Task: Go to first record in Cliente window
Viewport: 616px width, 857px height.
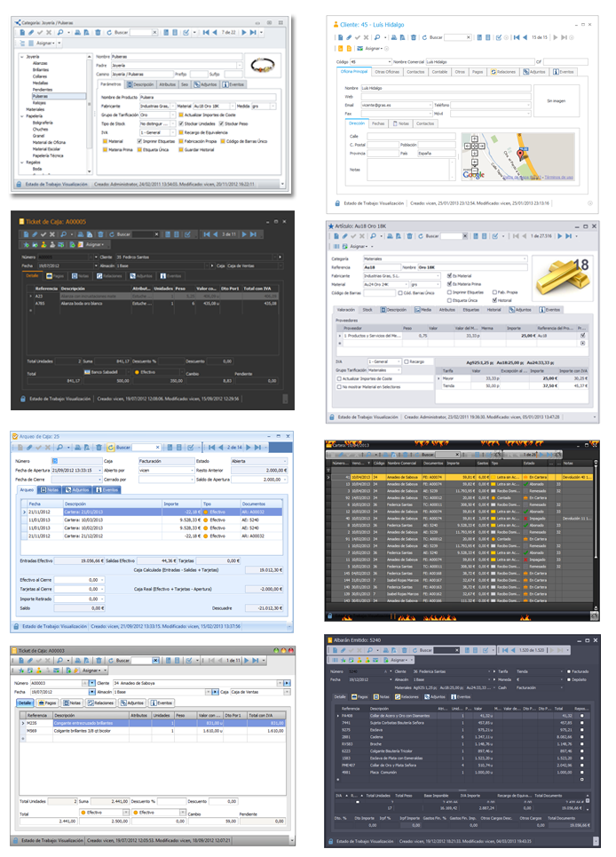Action: click(516, 37)
